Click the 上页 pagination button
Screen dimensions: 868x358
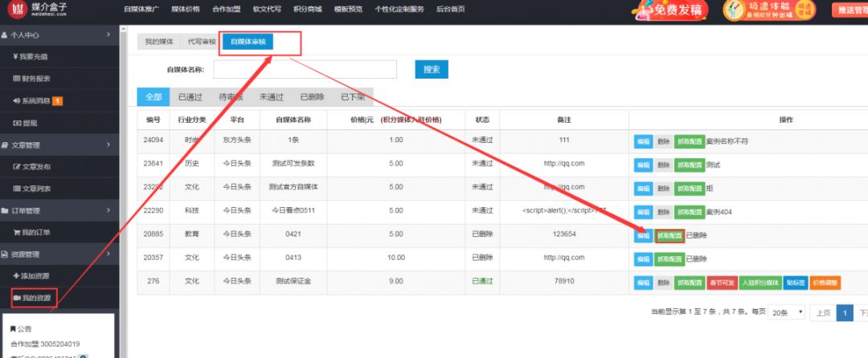click(x=823, y=313)
